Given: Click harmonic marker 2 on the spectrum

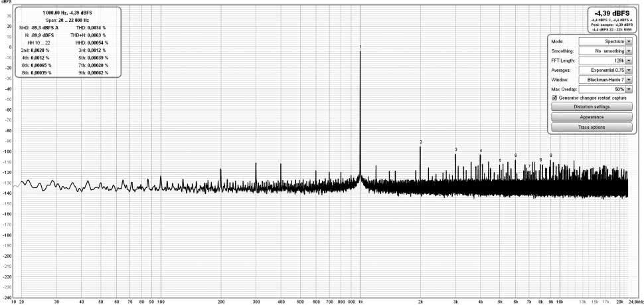Looking at the screenshot, I should point(421,142).
